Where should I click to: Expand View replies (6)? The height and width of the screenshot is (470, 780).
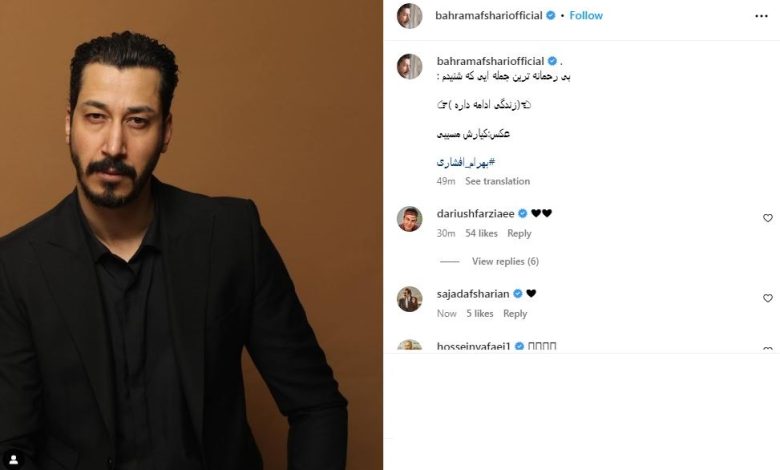[x=505, y=261]
